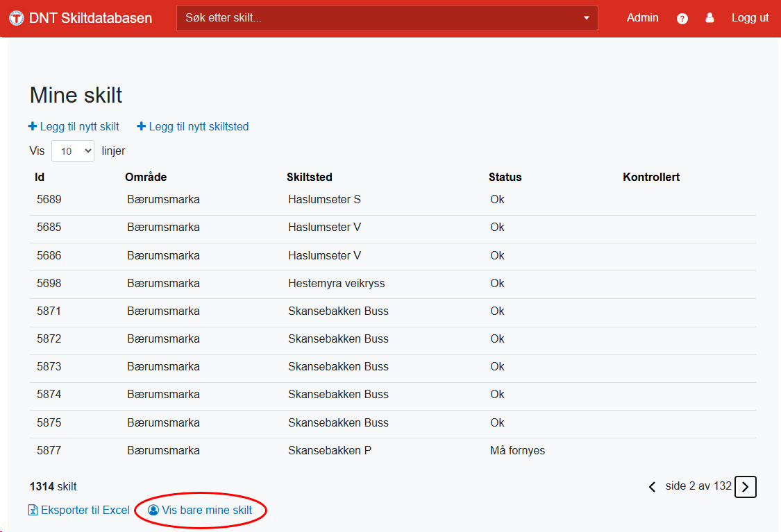781x532 pixels.
Task: Click the plus icon before Legg til nytt skiltsted
Action: (x=143, y=126)
